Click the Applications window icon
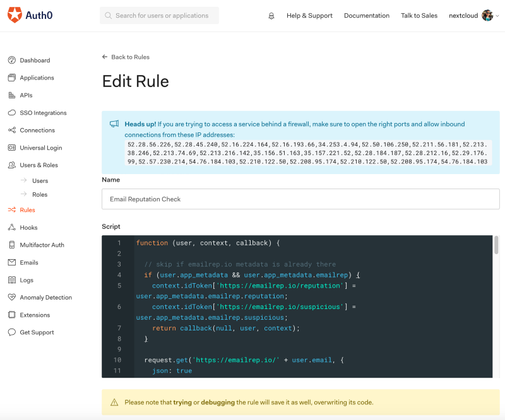This screenshot has width=505, height=420. point(11,78)
